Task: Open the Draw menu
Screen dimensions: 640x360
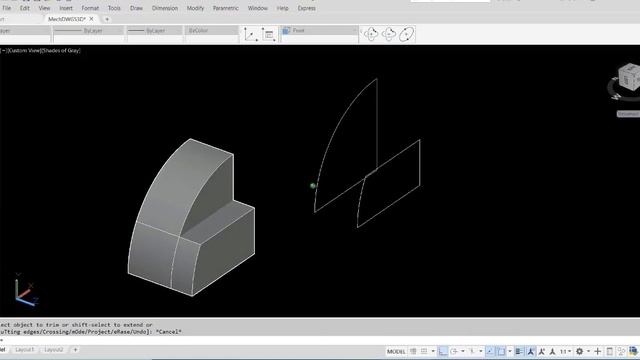Action: coord(136,8)
